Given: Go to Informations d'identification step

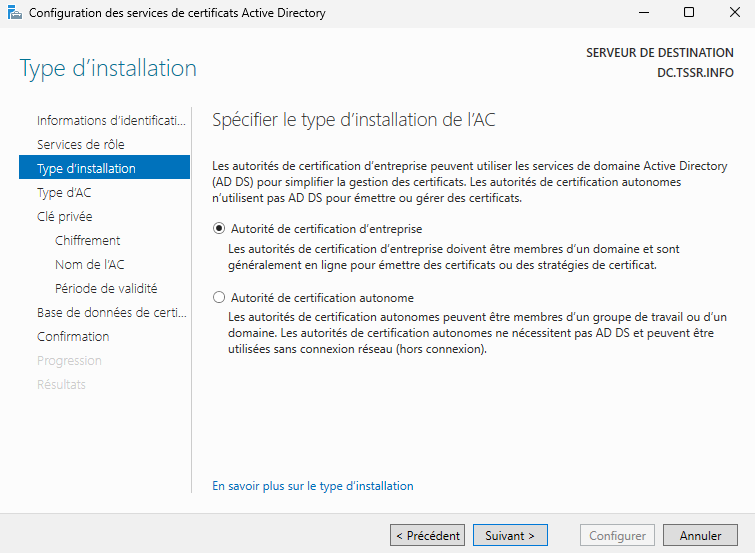Looking at the screenshot, I should point(111,120).
